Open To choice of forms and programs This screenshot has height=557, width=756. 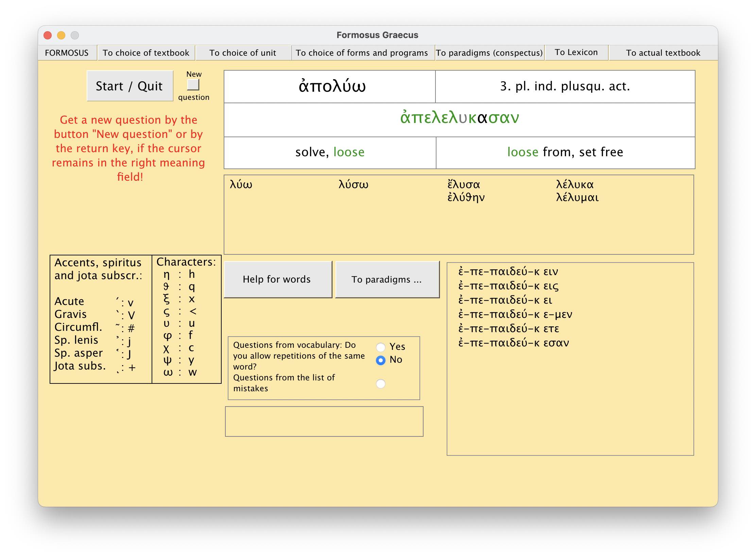362,53
